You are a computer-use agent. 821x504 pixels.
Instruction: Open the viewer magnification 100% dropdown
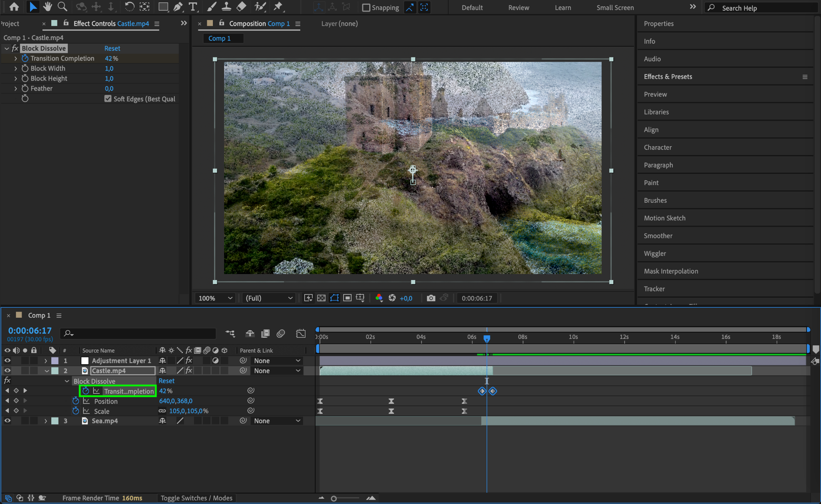pos(215,298)
